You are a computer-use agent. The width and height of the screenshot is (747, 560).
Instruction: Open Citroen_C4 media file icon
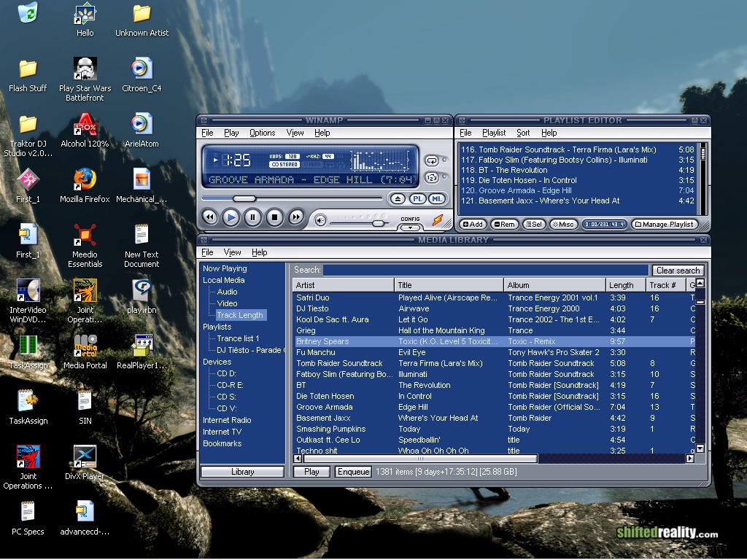coord(142,74)
